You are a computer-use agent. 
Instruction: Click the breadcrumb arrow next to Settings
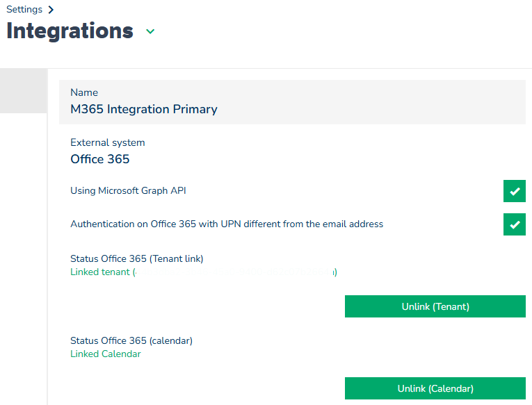[x=51, y=10]
